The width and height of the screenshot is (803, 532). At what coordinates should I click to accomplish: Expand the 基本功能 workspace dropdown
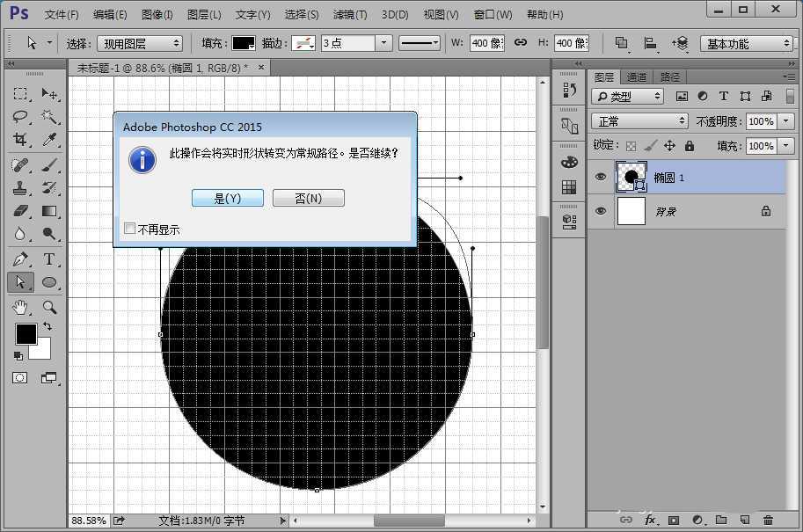point(748,43)
